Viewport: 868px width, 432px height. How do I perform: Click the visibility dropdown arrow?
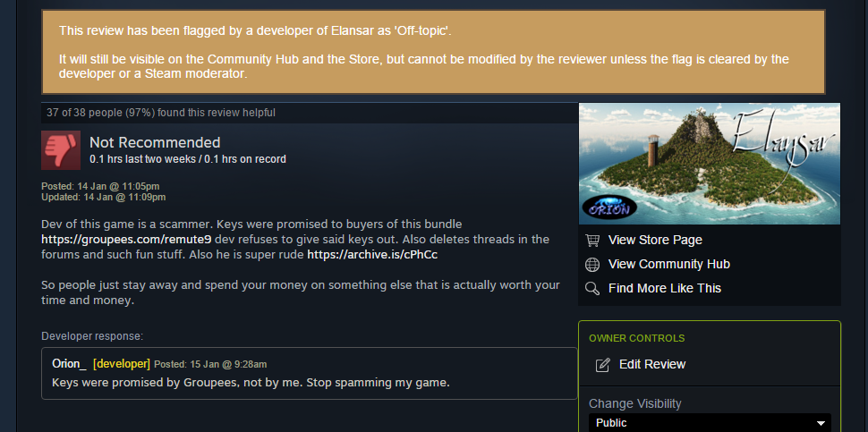click(821, 424)
